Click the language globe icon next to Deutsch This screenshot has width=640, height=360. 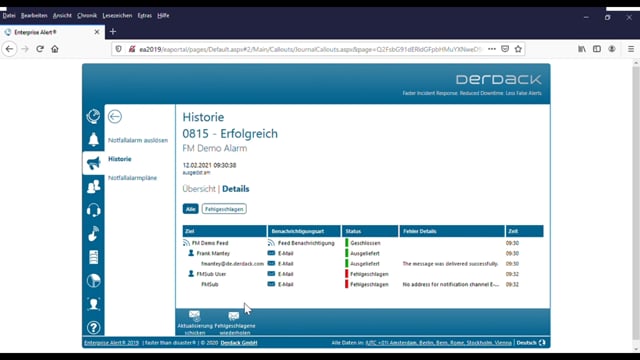(542, 342)
